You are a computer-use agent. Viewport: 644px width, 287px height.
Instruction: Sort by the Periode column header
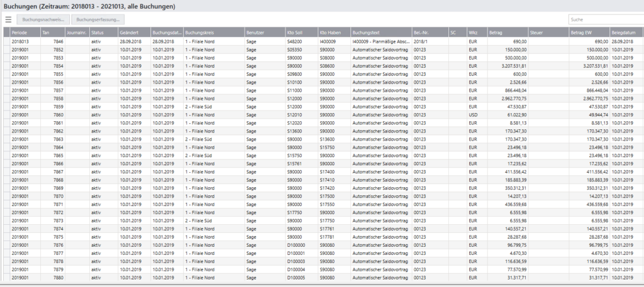coord(24,32)
